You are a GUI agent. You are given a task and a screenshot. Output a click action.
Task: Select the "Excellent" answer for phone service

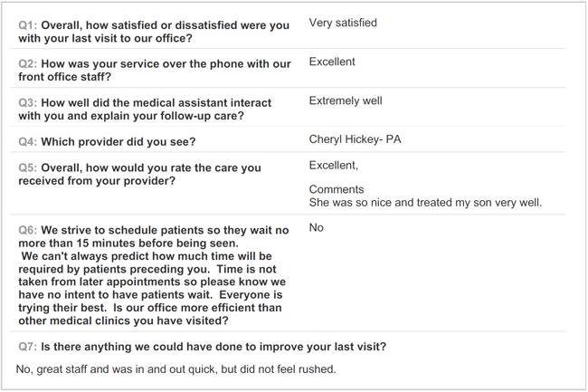(x=332, y=62)
